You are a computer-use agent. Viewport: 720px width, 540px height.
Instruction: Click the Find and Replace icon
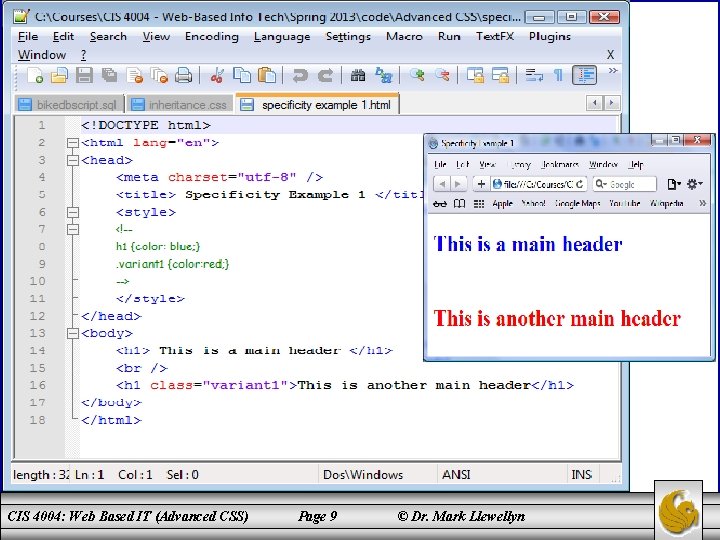point(383,75)
